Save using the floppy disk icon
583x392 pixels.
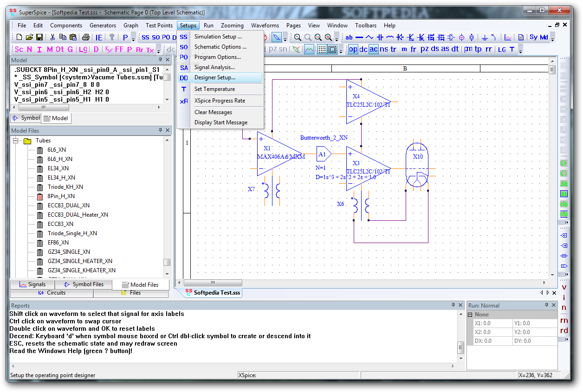[x=39, y=37]
